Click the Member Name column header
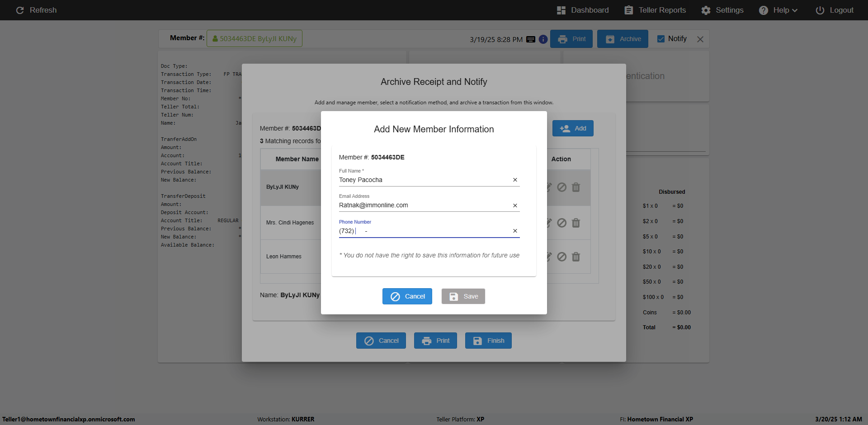The width and height of the screenshot is (868, 425). pyautogui.click(x=297, y=159)
